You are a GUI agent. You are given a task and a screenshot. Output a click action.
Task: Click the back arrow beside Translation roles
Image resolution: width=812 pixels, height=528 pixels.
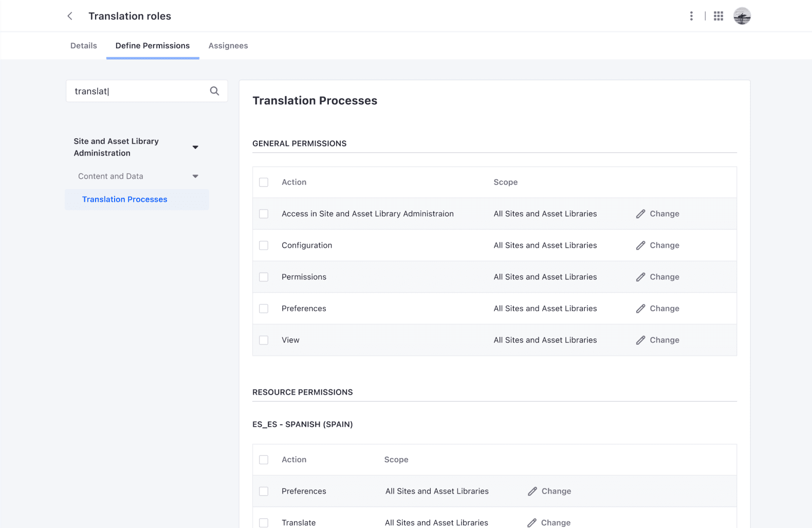(70, 16)
